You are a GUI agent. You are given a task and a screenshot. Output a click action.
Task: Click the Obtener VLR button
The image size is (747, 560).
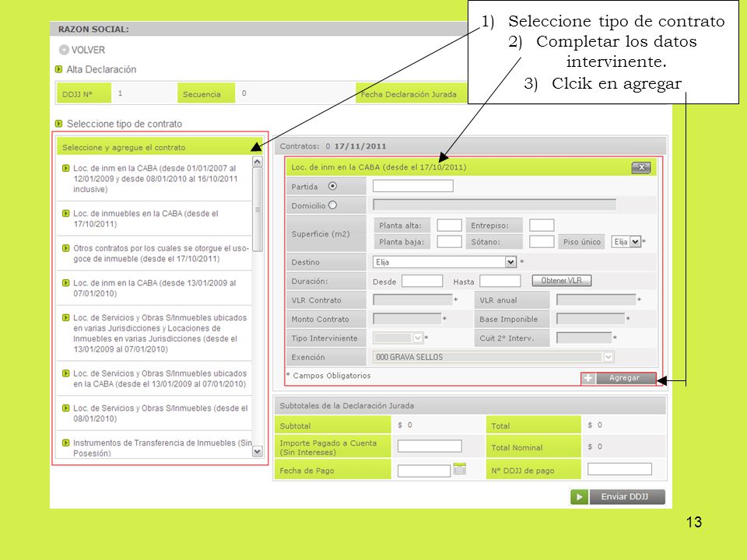coord(562,281)
